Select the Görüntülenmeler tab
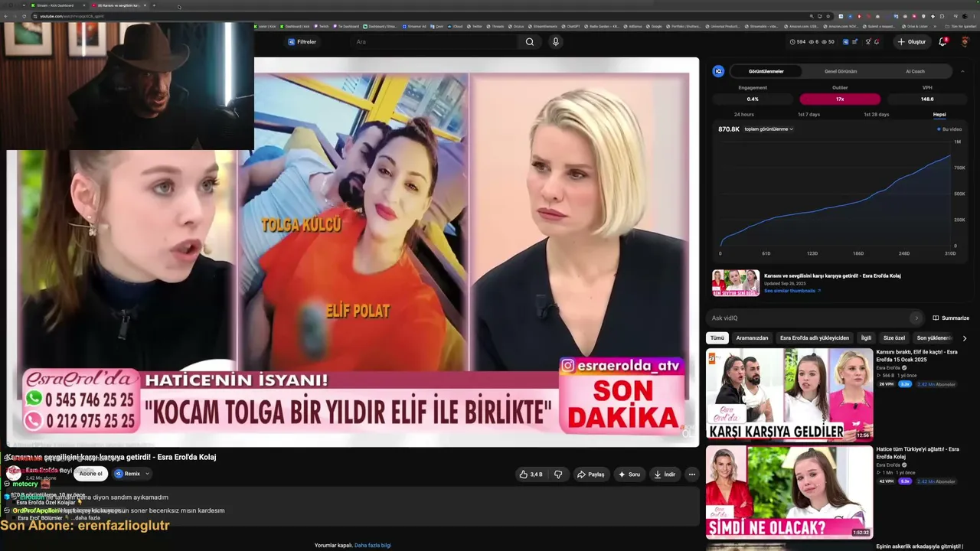This screenshot has width=980, height=551. [766, 71]
